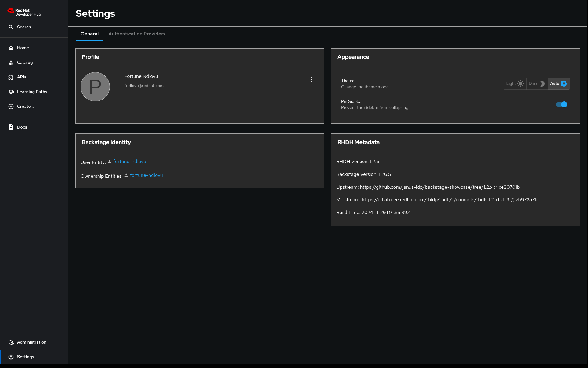Click the email fndlovu@redhat.com
Screen dimensions: 588x368
[144, 86]
